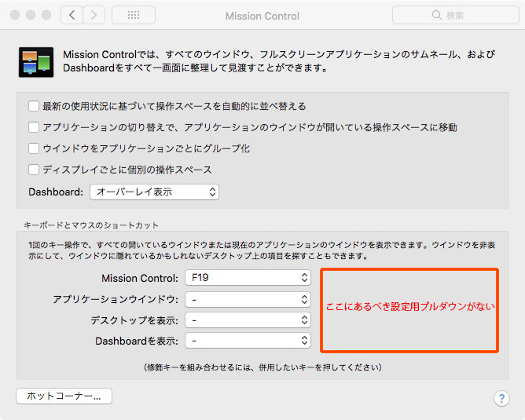The width and height of the screenshot is (525, 420).
Task: Click the デスクトップを表示: label
Action: coord(134,320)
